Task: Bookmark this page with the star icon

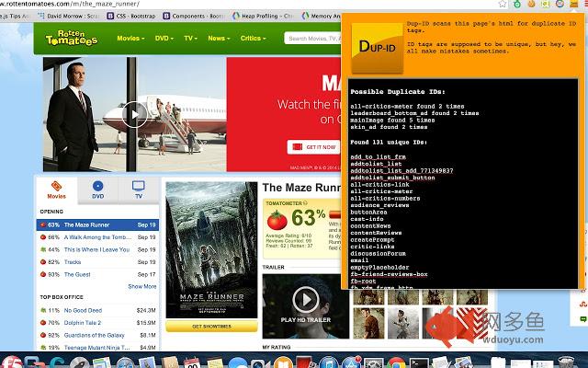Action: 503,4
